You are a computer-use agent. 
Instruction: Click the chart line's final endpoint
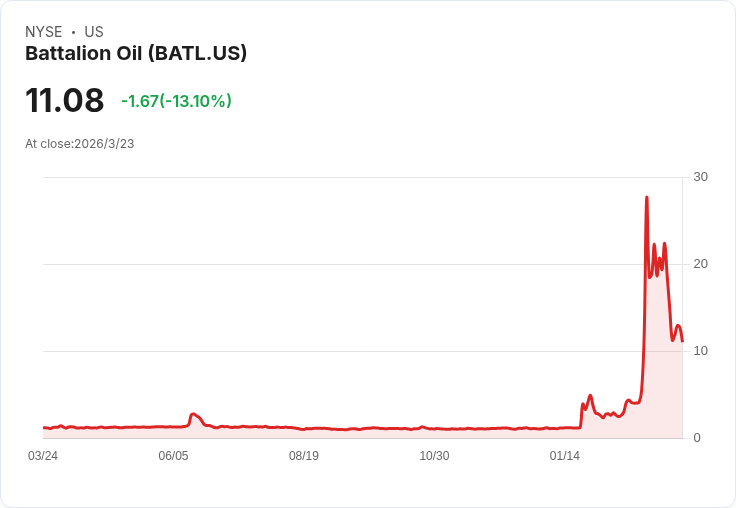click(x=682, y=341)
